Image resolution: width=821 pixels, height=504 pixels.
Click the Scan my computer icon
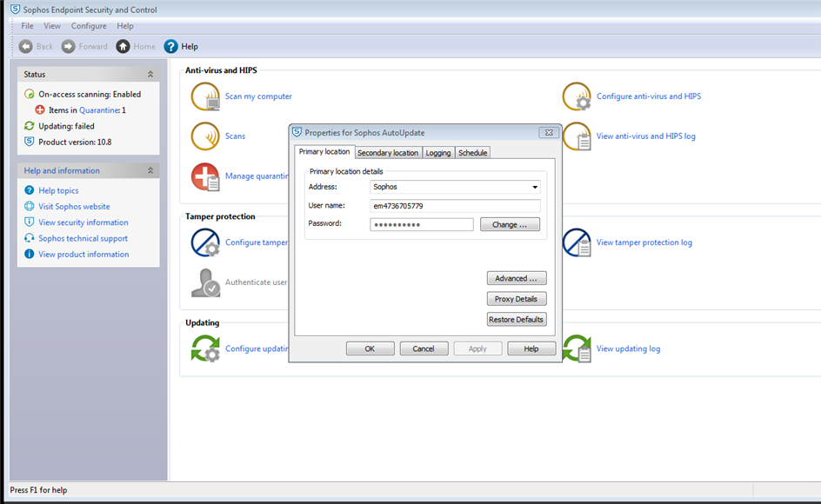pyautogui.click(x=205, y=96)
